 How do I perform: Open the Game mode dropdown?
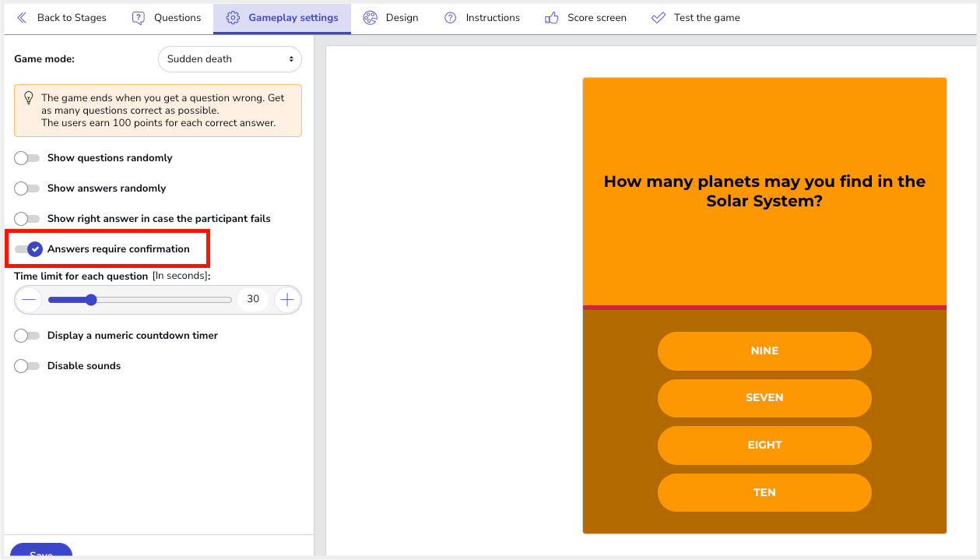[230, 59]
